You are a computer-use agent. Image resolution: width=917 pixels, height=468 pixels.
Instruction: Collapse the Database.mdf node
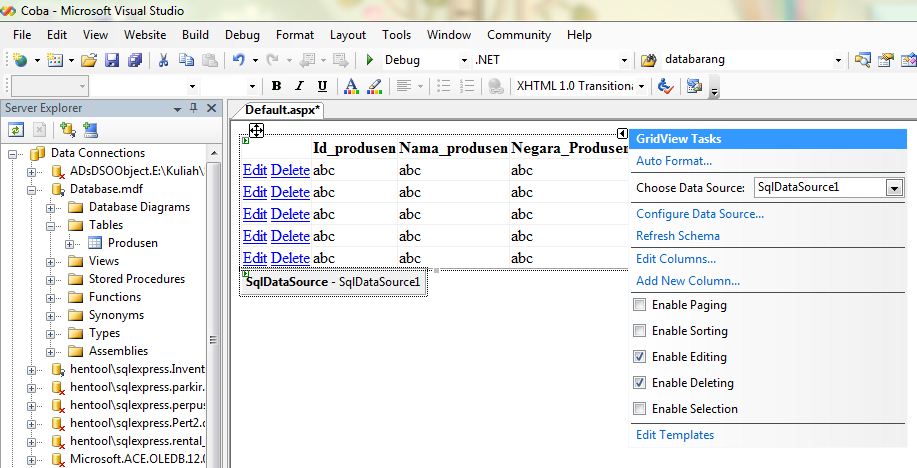point(32,190)
